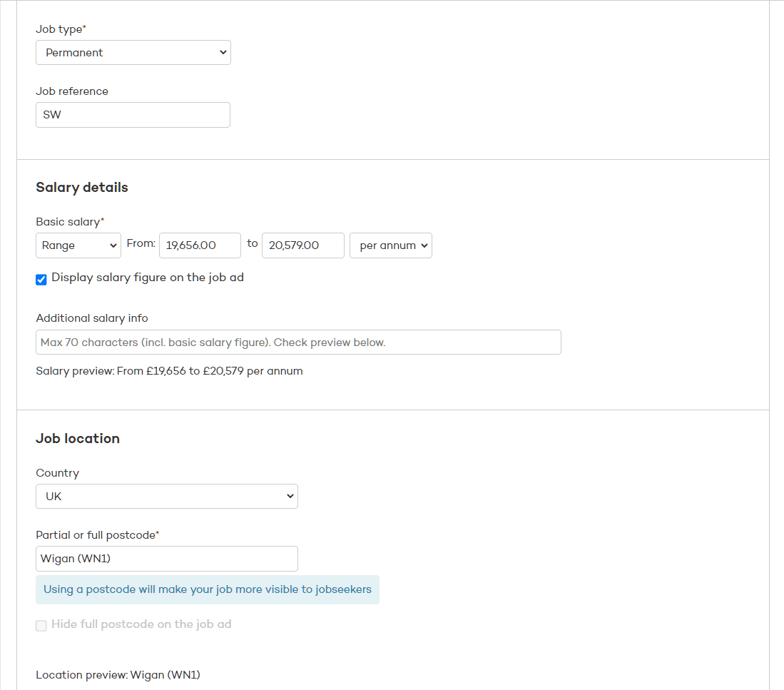This screenshot has height=690, width=784.
Task: Open the per annum period dropdown
Action: pyautogui.click(x=390, y=245)
